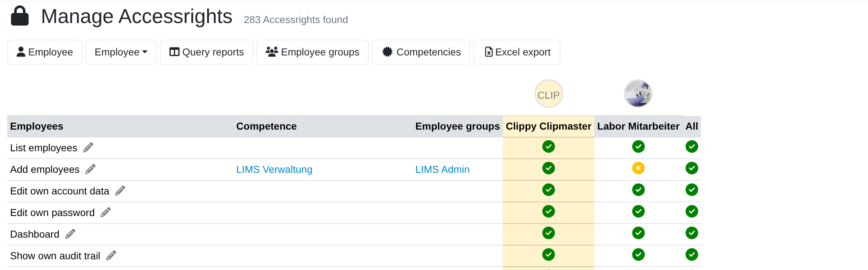The image size is (868, 270).
Task: Click the black lock icon in header
Action: [x=20, y=16]
